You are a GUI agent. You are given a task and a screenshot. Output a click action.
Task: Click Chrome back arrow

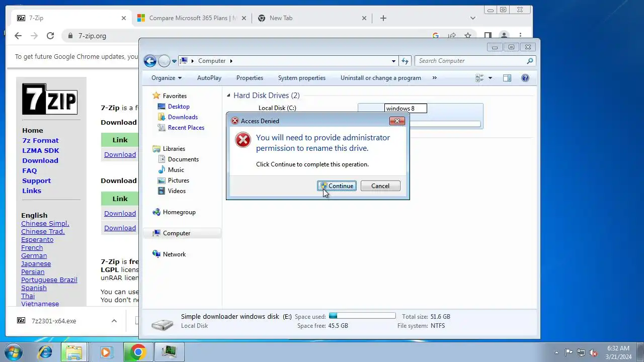[18, 36]
